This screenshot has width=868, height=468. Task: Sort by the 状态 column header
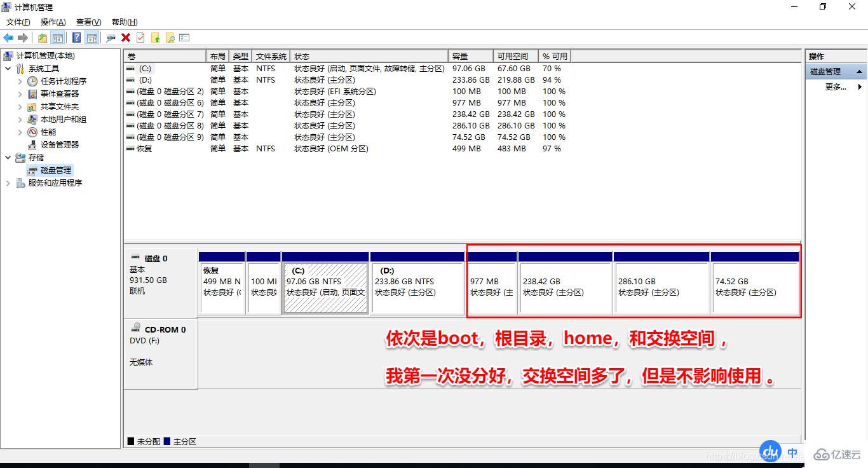369,57
